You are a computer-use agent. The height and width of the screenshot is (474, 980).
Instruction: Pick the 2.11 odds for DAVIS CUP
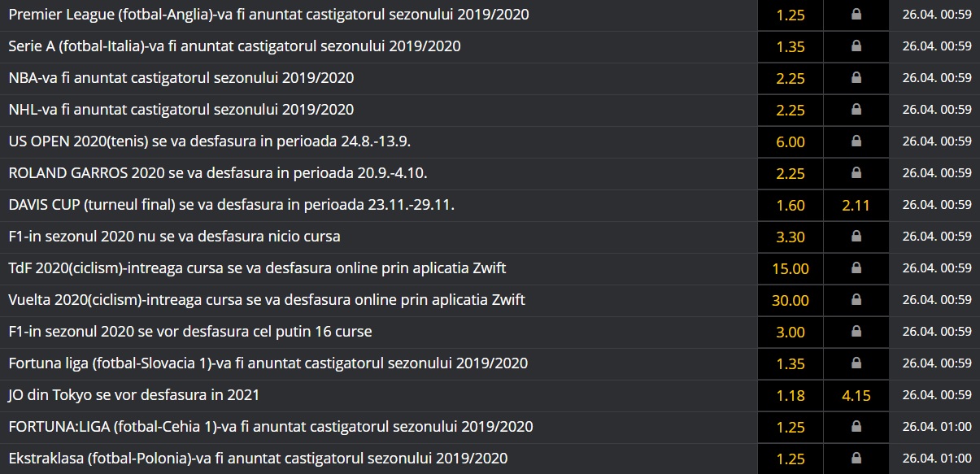click(856, 205)
